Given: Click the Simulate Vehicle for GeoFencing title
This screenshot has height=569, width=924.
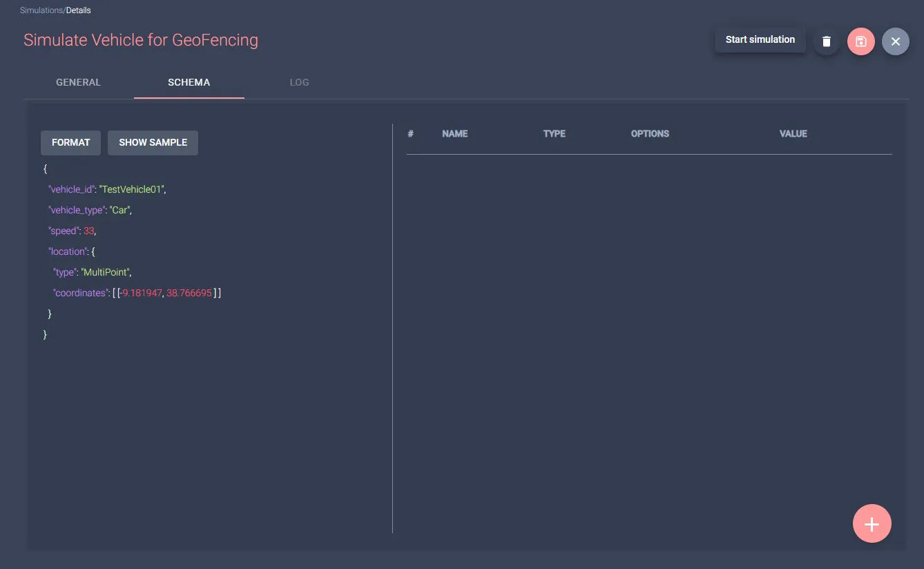Looking at the screenshot, I should [x=141, y=40].
